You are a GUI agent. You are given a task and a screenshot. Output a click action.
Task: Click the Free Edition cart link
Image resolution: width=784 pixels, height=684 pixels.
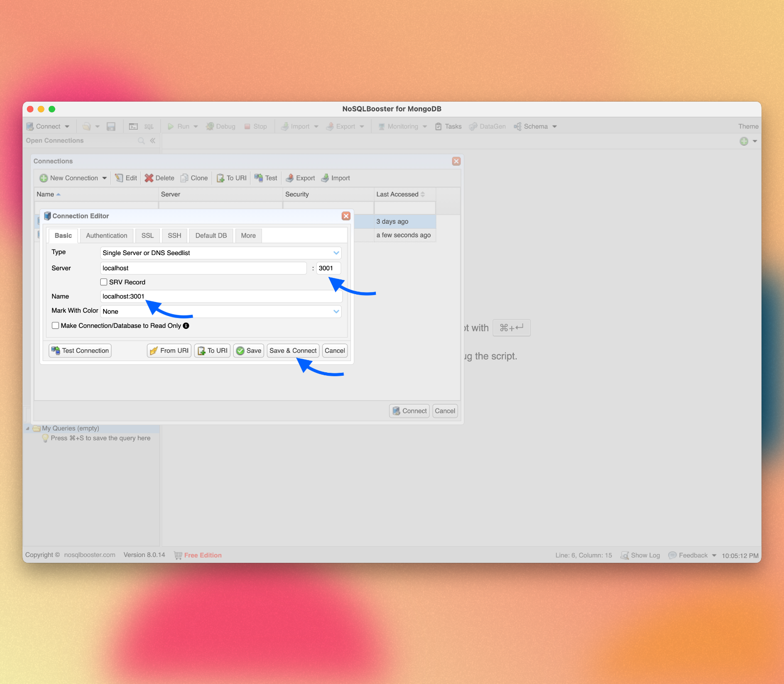(198, 556)
